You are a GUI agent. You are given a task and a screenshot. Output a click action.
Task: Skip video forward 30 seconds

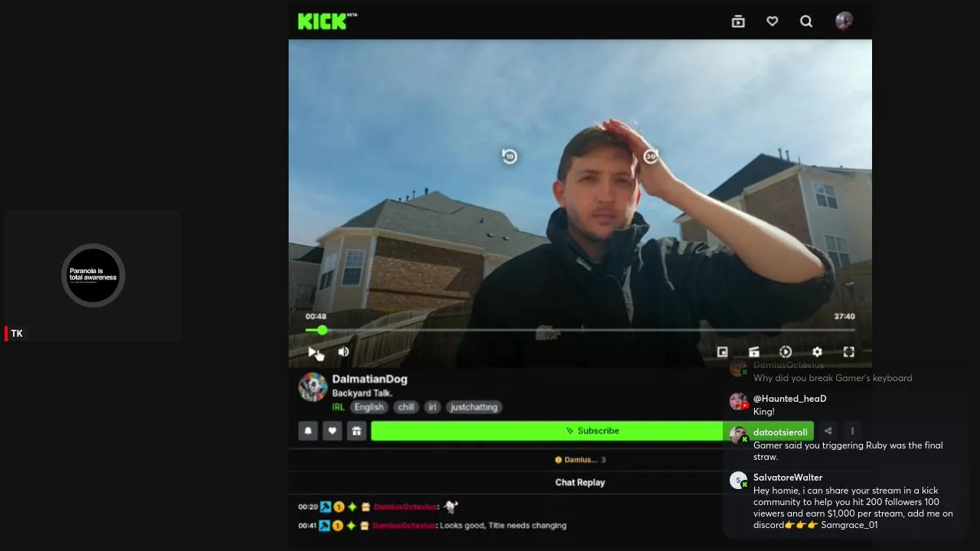651,157
